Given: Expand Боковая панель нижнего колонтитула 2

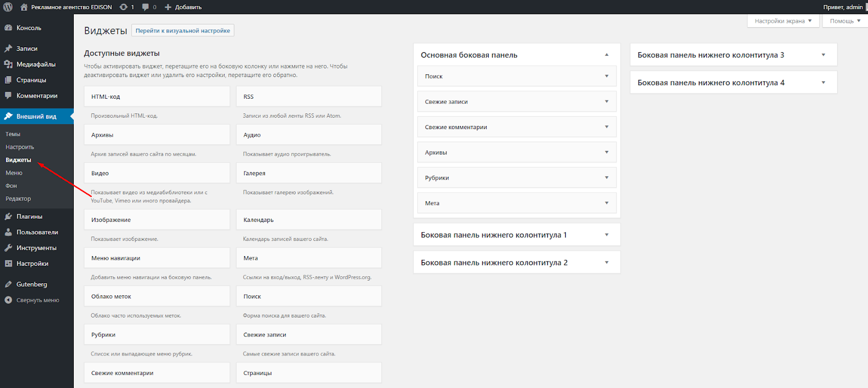Looking at the screenshot, I should point(607,263).
